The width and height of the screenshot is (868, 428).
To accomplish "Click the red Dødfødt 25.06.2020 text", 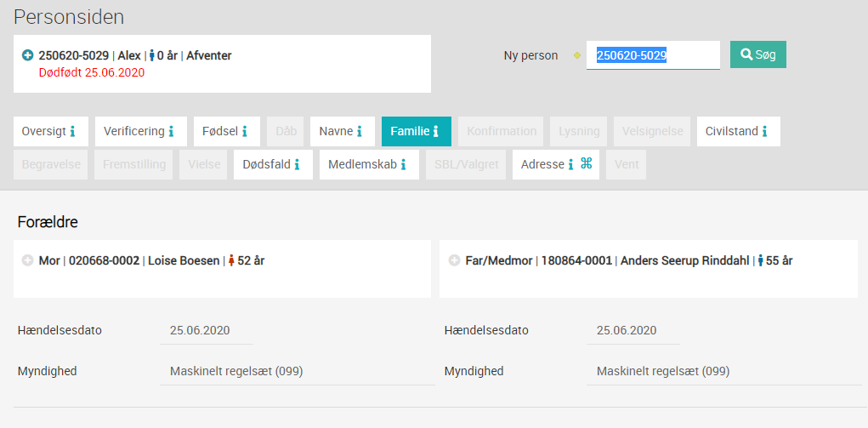I will pos(92,72).
